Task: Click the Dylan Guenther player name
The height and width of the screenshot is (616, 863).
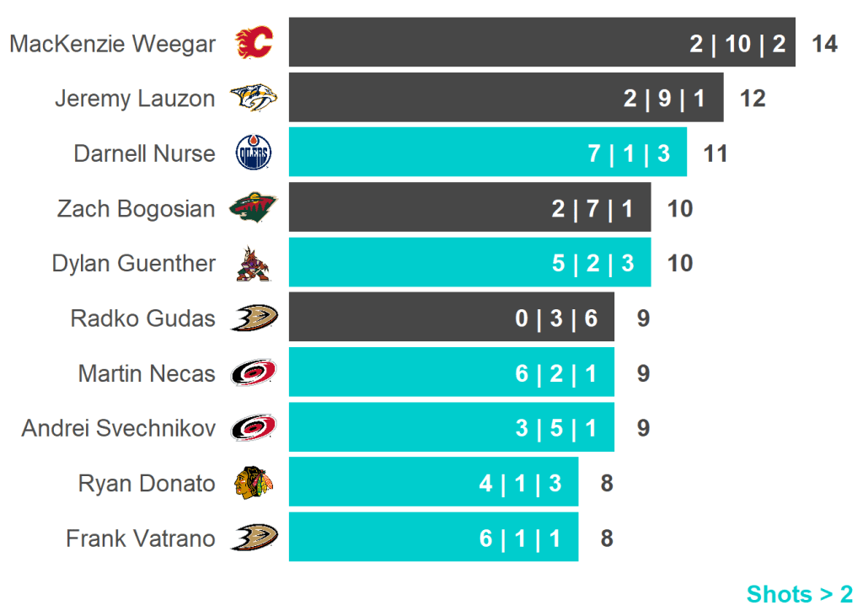Action: pos(134,263)
